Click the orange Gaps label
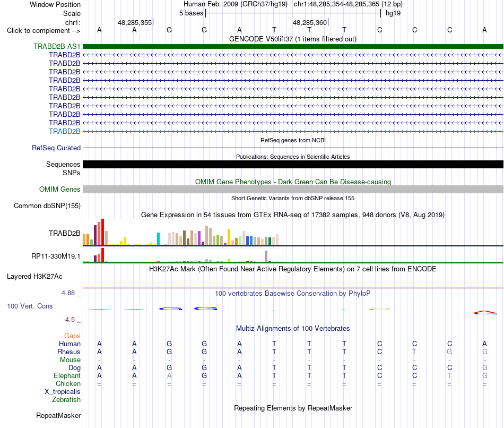Viewport: 504px width, 428px height. 72,336
